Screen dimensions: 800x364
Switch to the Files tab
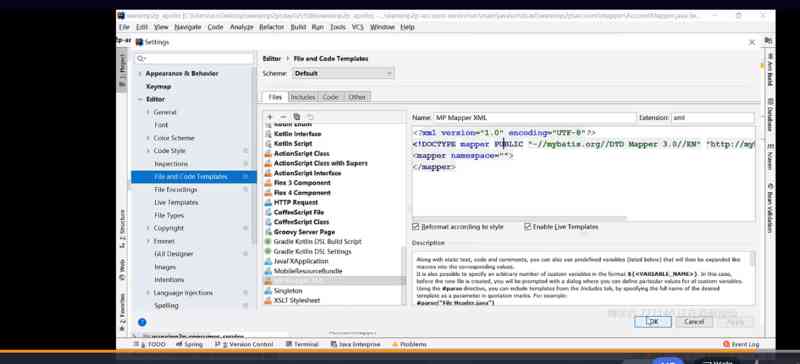[275, 97]
